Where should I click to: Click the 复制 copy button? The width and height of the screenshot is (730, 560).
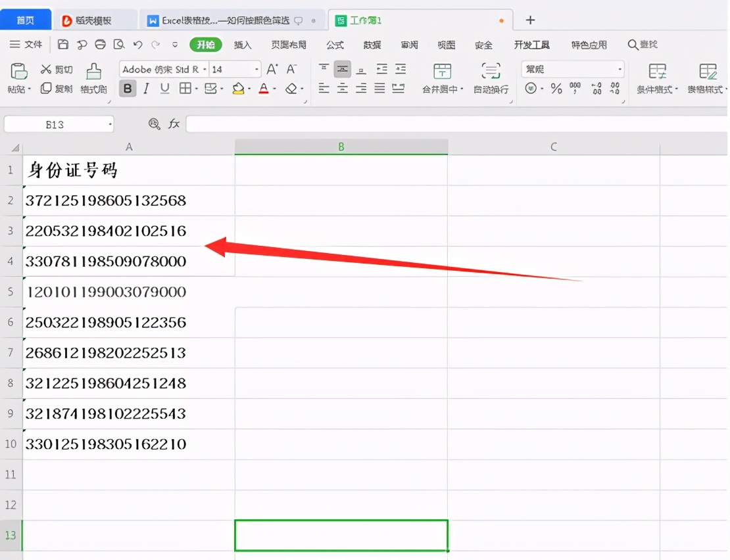click(x=57, y=88)
